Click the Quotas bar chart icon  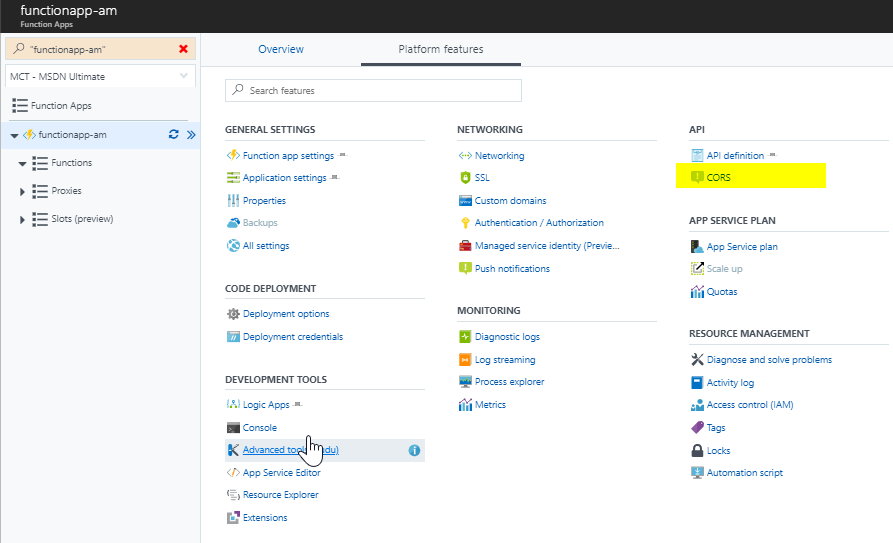(697, 292)
